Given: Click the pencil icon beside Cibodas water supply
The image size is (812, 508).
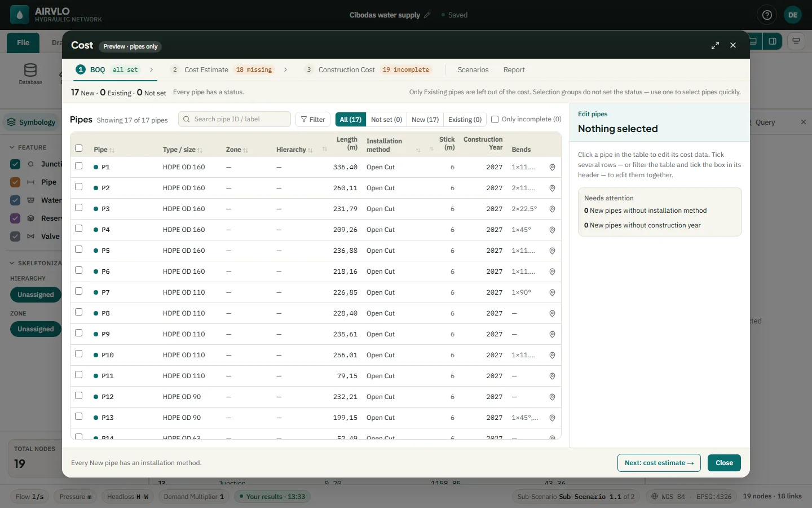Looking at the screenshot, I should click(x=427, y=15).
